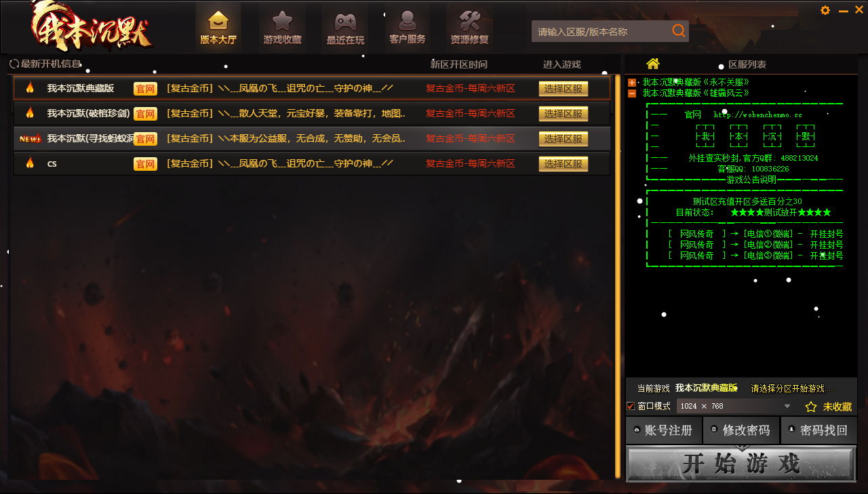Collapse the 《雄霸风云》 tree node
Screen dimensions: 868x494
tap(632, 94)
